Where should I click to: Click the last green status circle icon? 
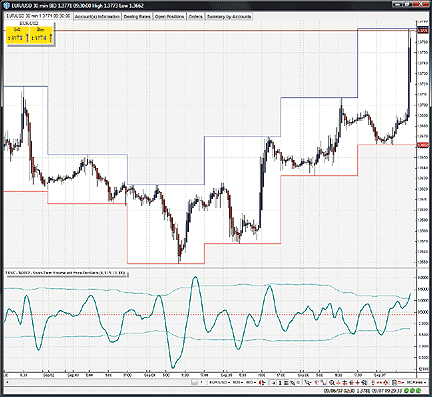(419, 391)
